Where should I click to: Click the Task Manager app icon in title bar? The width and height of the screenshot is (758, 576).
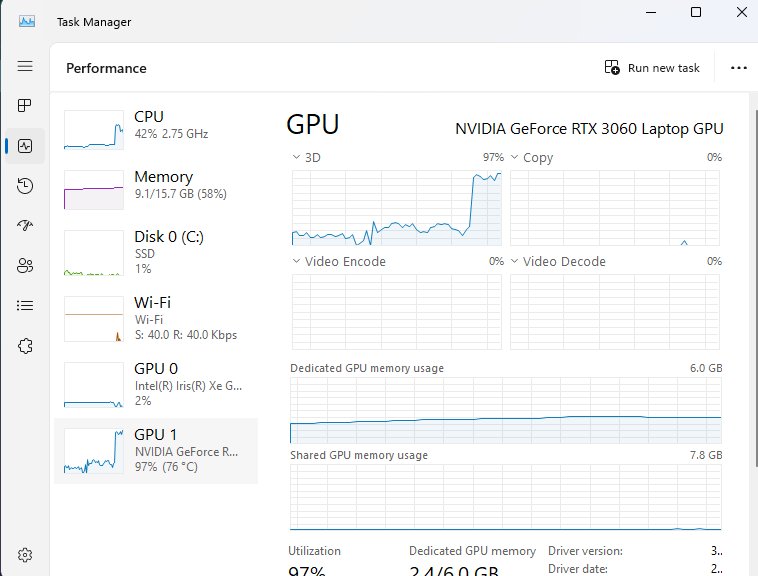tap(27, 22)
